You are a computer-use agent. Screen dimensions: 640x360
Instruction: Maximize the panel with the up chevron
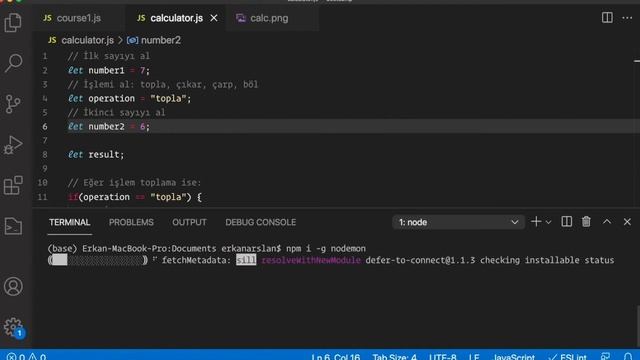(607, 222)
